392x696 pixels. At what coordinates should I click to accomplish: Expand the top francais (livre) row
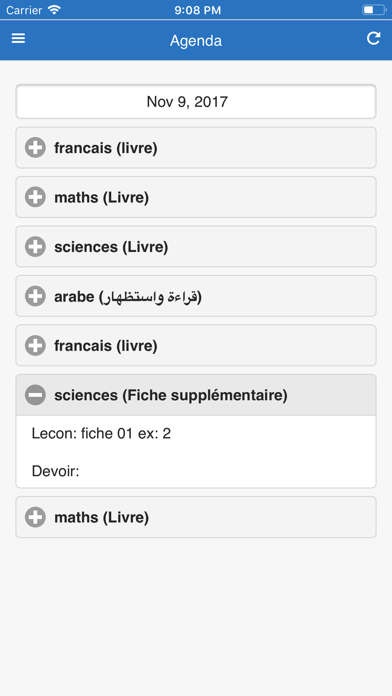pos(196,148)
